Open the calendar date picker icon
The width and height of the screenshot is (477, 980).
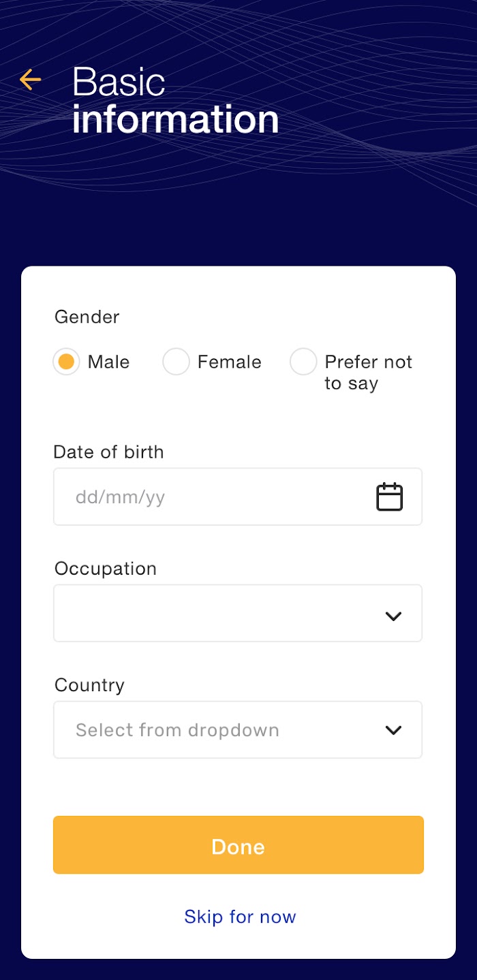[390, 496]
